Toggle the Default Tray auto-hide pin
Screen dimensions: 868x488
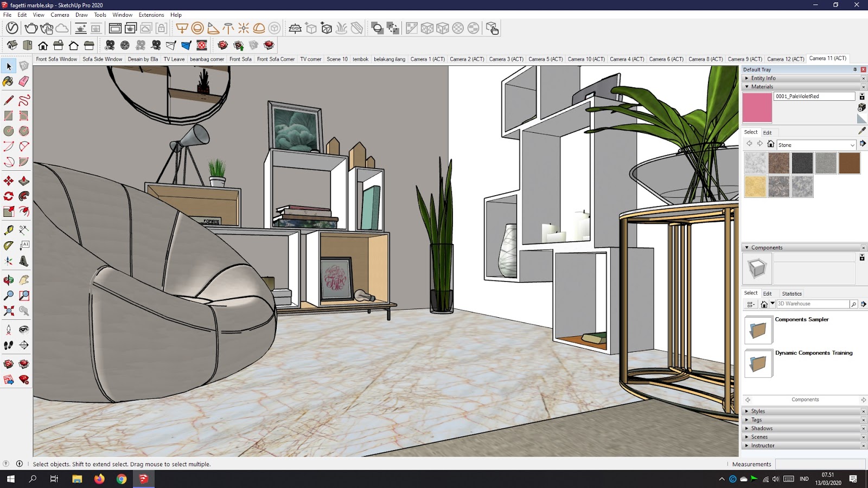(x=855, y=69)
